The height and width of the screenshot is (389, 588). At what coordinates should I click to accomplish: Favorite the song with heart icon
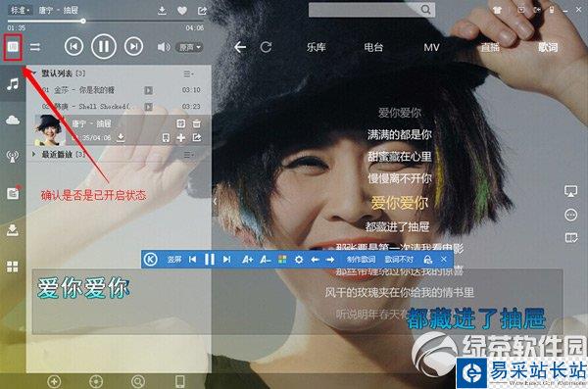click(182, 11)
